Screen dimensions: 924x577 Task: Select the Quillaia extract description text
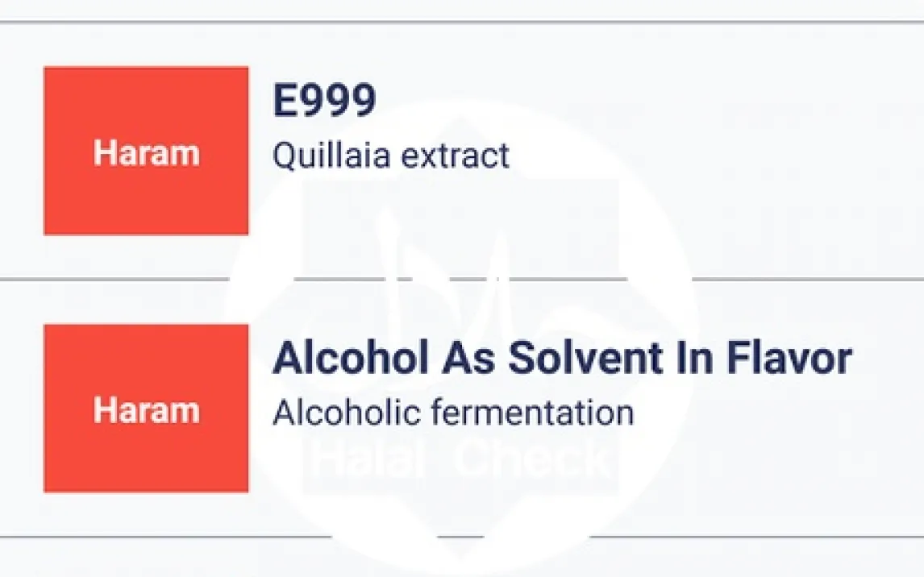(390, 156)
